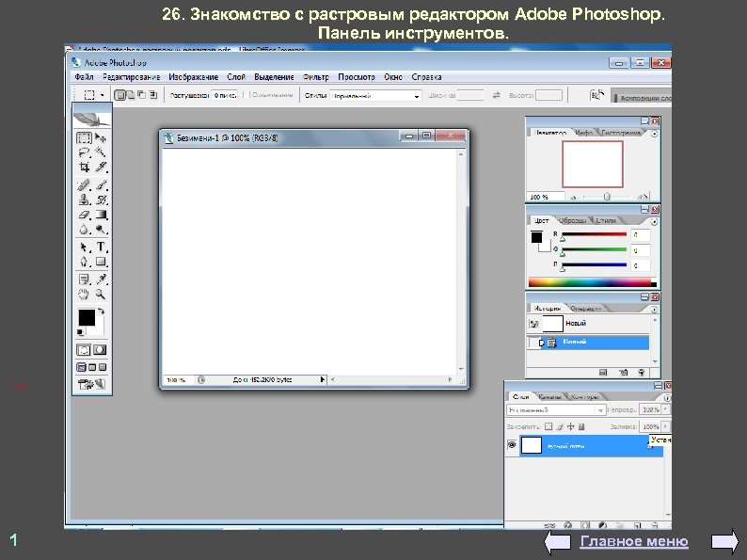Select the Magic Wand tool
The width and height of the screenshot is (747, 560).
click(101, 152)
